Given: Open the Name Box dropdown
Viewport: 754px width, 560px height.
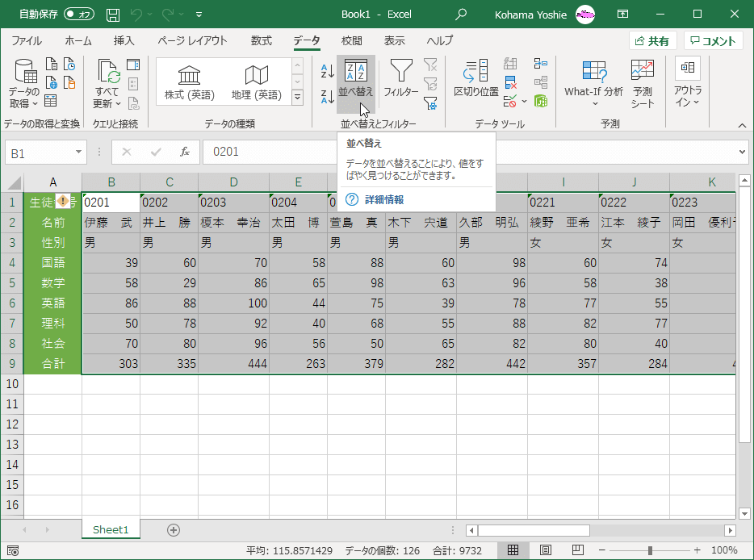Looking at the screenshot, I should coord(77,152).
